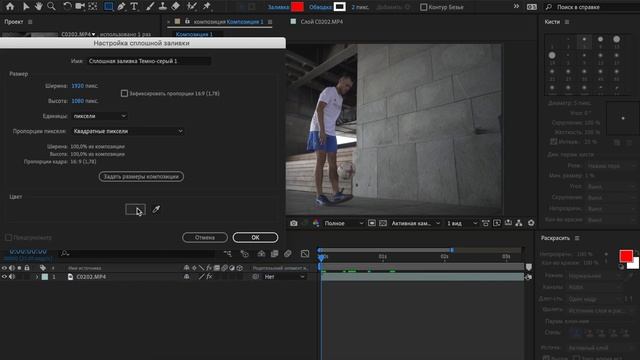640x360 pixels.
Task: Select the Zoom magnifier tool
Action: 51,6
